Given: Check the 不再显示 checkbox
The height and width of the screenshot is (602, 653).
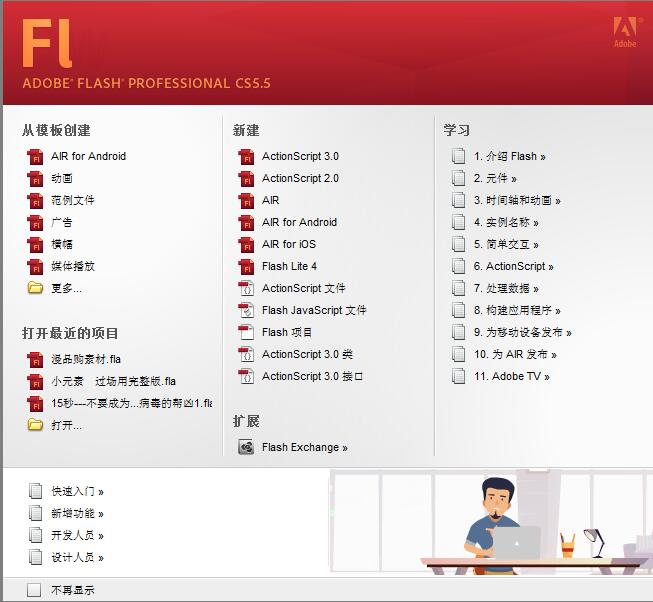Looking at the screenshot, I should pyautogui.click(x=34, y=590).
